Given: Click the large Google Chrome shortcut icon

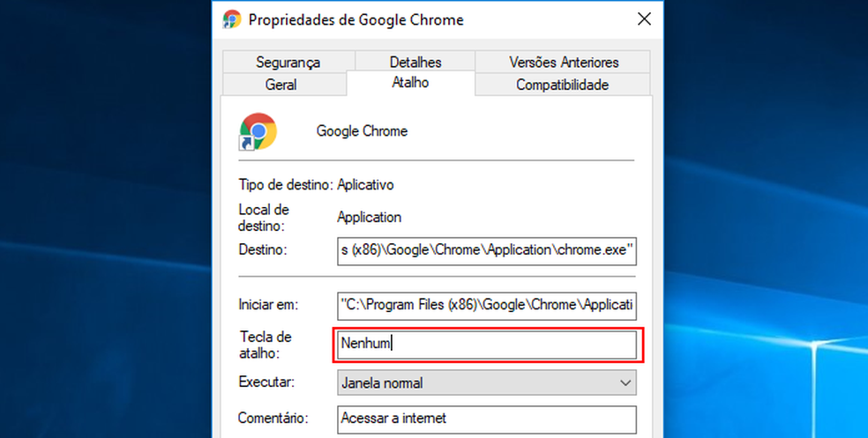Looking at the screenshot, I should click(x=258, y=131).
